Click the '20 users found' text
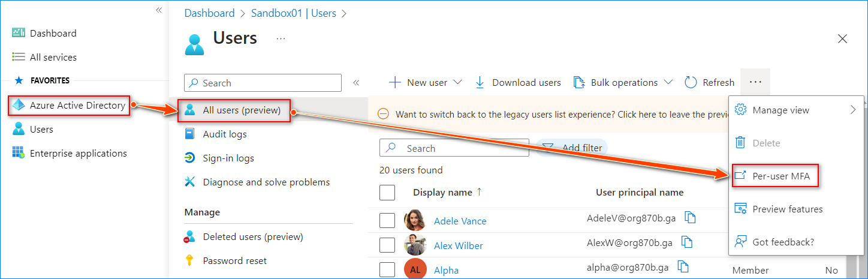868x279 pixels. 411,170
